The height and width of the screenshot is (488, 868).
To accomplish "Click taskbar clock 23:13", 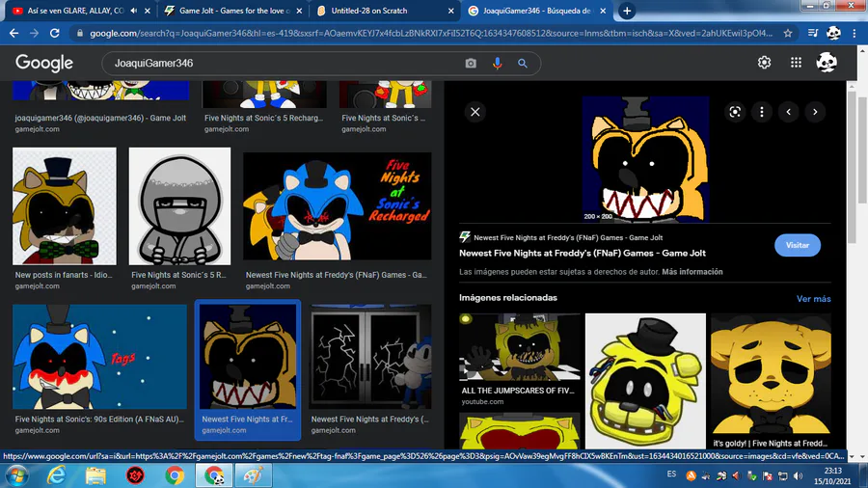I will (832, 471).
